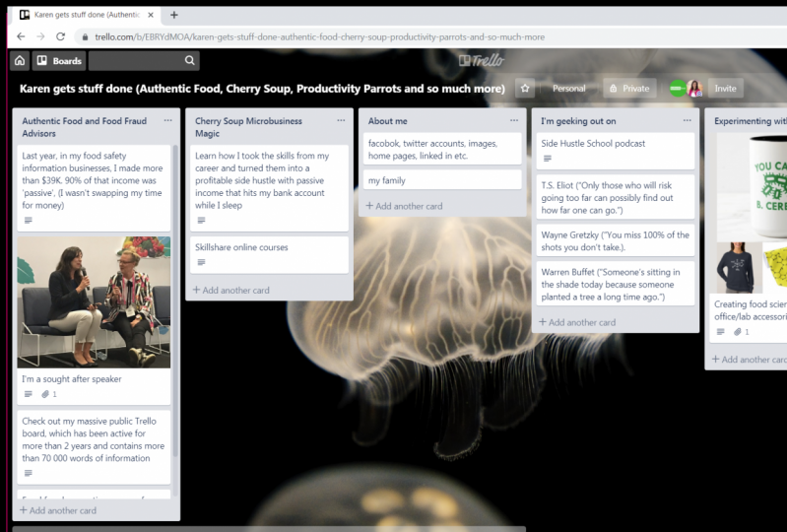787x532 pixels.
Task: Open list actions for I'm geeking out on
Action: [688, 120]
